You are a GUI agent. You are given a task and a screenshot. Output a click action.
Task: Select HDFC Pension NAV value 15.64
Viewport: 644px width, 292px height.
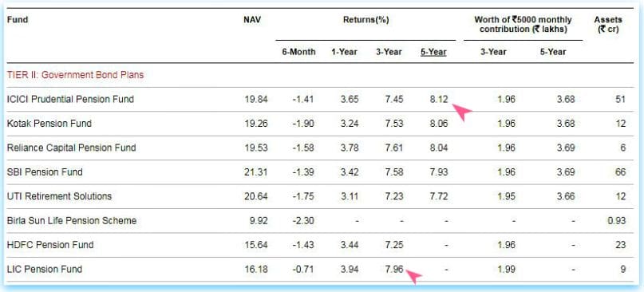click(x=256, y=245)
